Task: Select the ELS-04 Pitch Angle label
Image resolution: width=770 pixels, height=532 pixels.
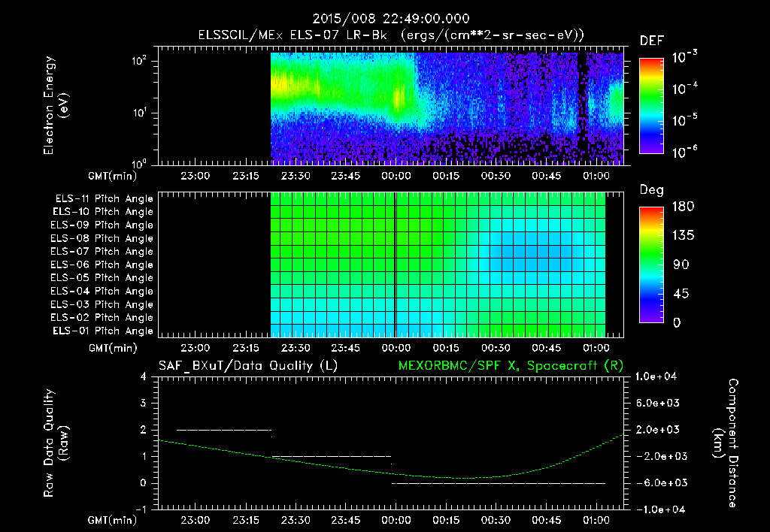Action: click(x=102, y=292)
